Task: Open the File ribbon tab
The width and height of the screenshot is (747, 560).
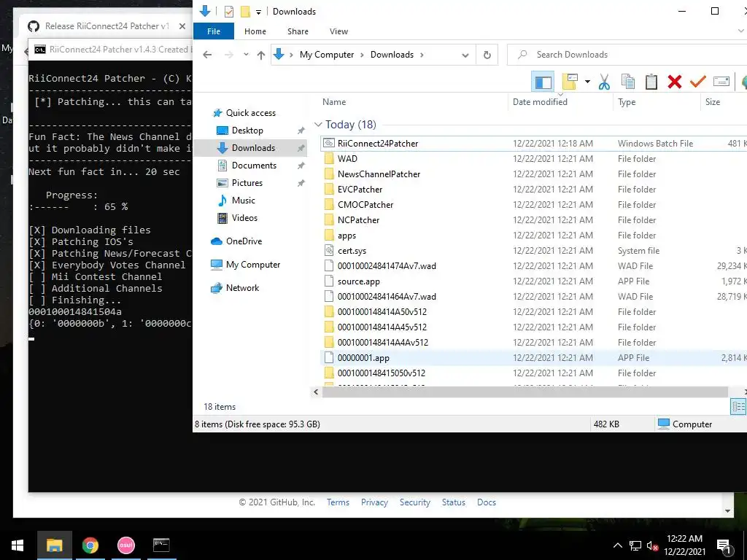Action: (x=214, y=31)
